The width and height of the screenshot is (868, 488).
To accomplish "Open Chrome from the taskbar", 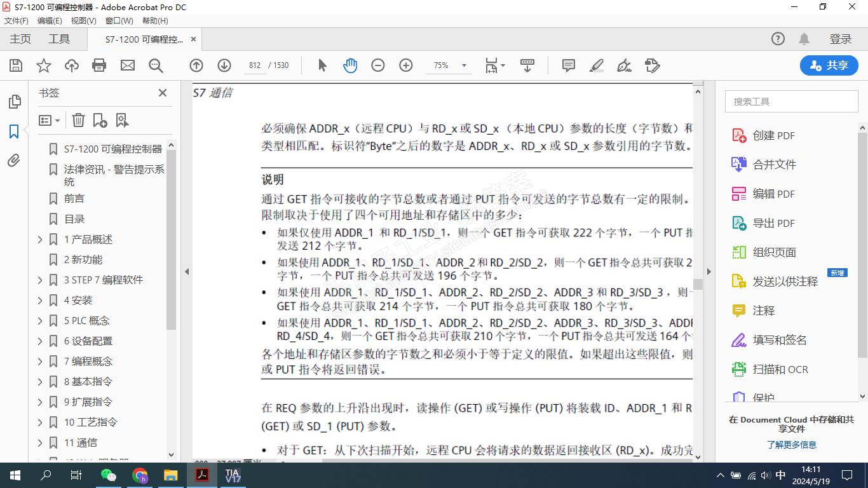I will tap(140, 475).
